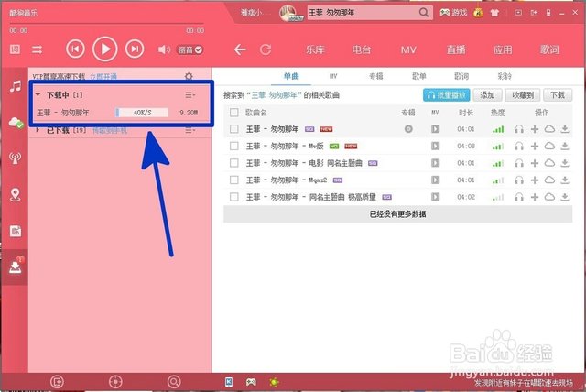Select the 专辑 results tab
This screenshot has height=392, width=586.
click(376, 76)
